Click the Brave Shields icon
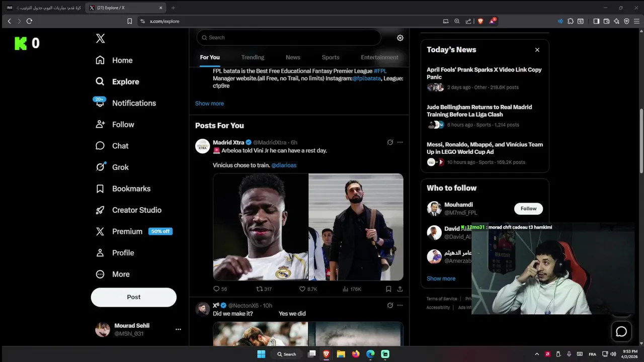Image resolution: width=644 pixels, height=362 pixels. pyautogui.click(x=480, y=21)
